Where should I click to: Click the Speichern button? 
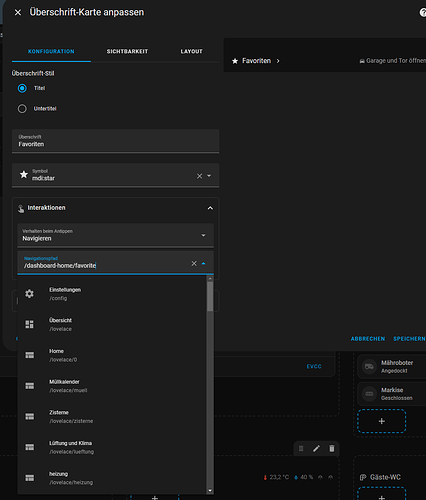pyautogui.click(x=409, y=339)
